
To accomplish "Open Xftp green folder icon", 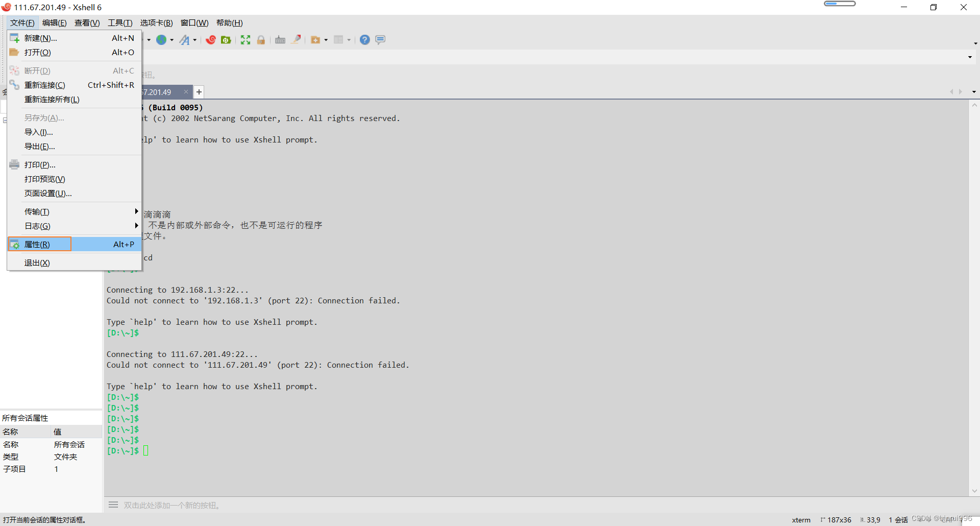I will (226, 40).
